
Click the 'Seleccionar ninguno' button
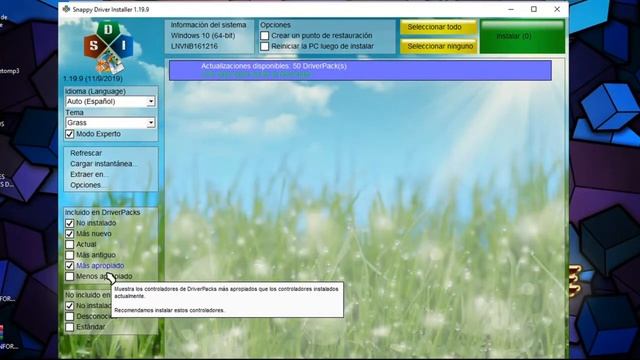(438, 46)
